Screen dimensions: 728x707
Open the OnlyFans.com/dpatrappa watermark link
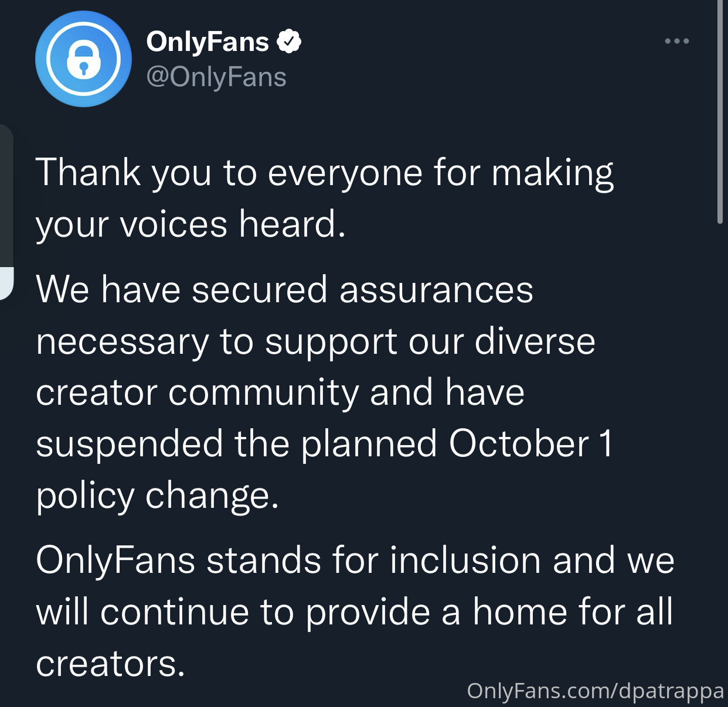pos(596,691)
